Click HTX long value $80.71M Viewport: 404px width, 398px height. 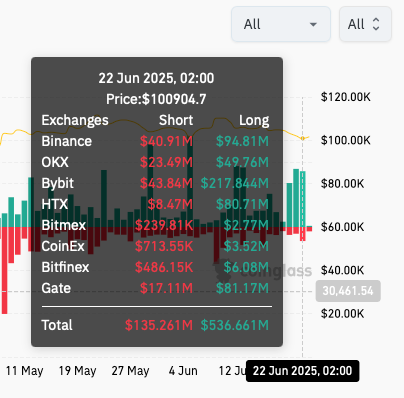point(242,204)
